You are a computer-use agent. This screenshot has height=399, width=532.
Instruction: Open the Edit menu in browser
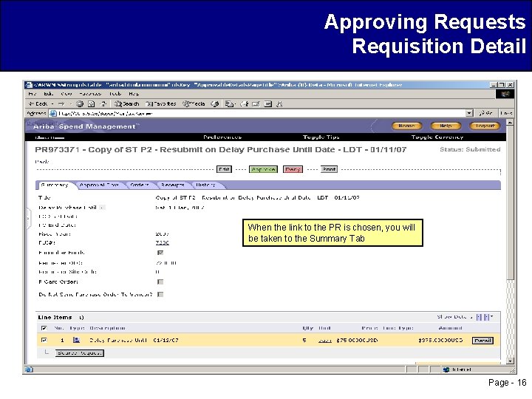(49, 94)
